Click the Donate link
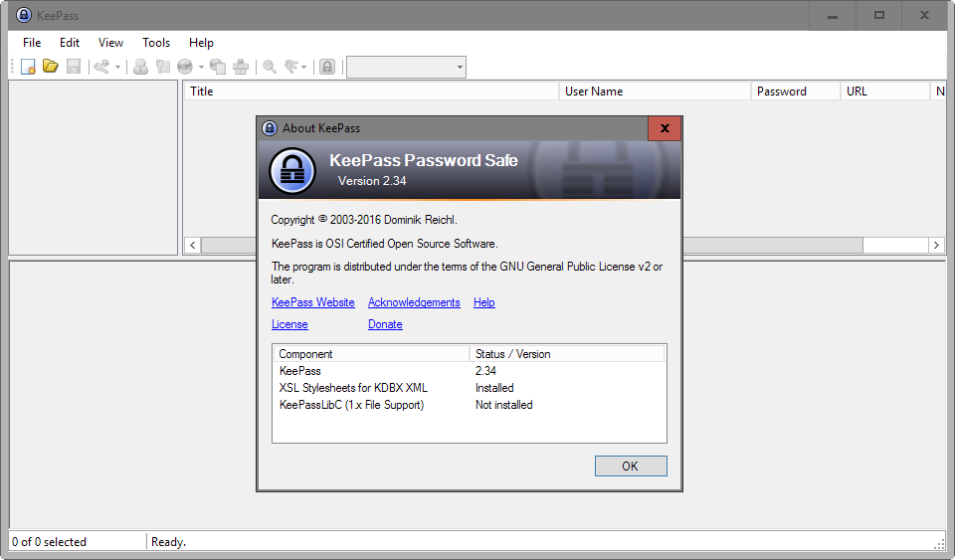This screenshot has height=560, width=955. 385,324
